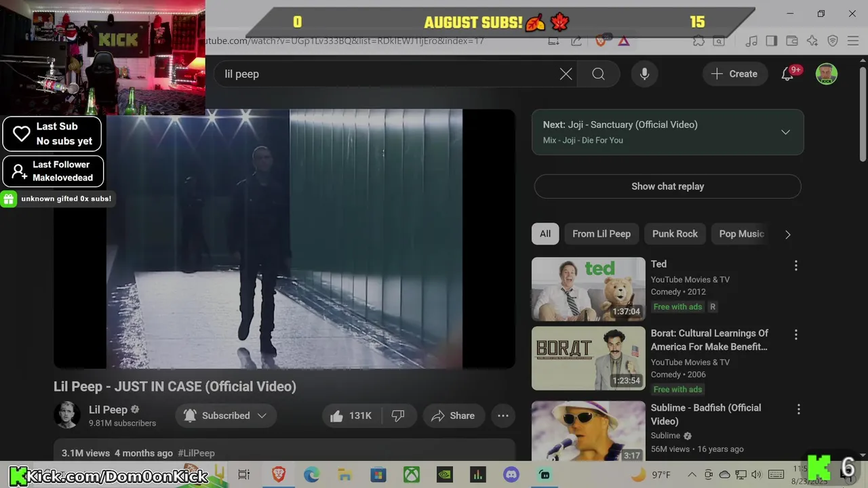868x488 pixels.
Task: Open volume control in system tray
Action: [757, 474]
